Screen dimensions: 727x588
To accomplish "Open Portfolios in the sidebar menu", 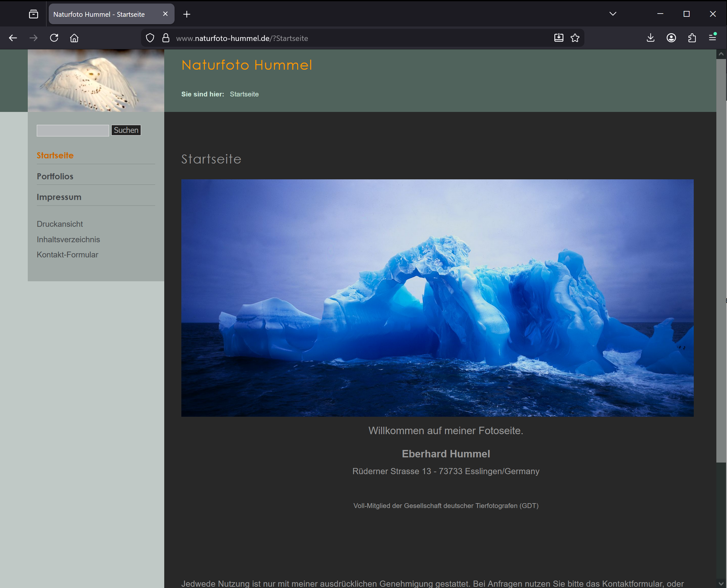I will (55, 176).
